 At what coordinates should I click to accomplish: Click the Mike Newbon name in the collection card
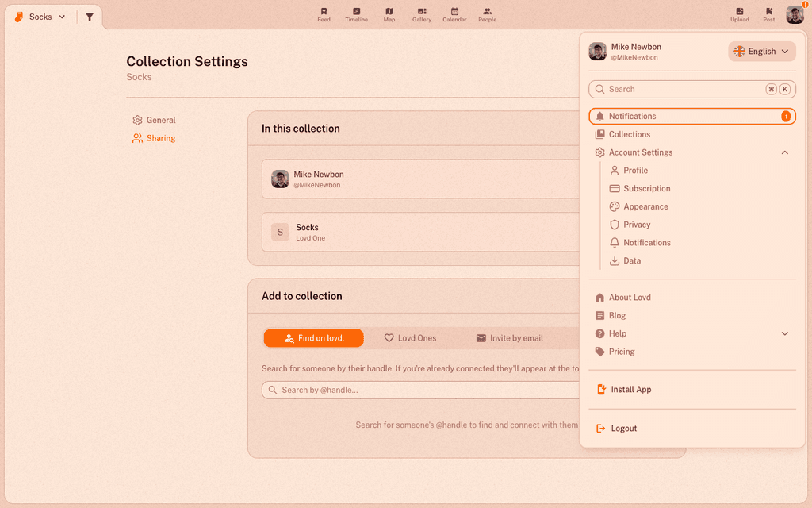tap(319, 175)
